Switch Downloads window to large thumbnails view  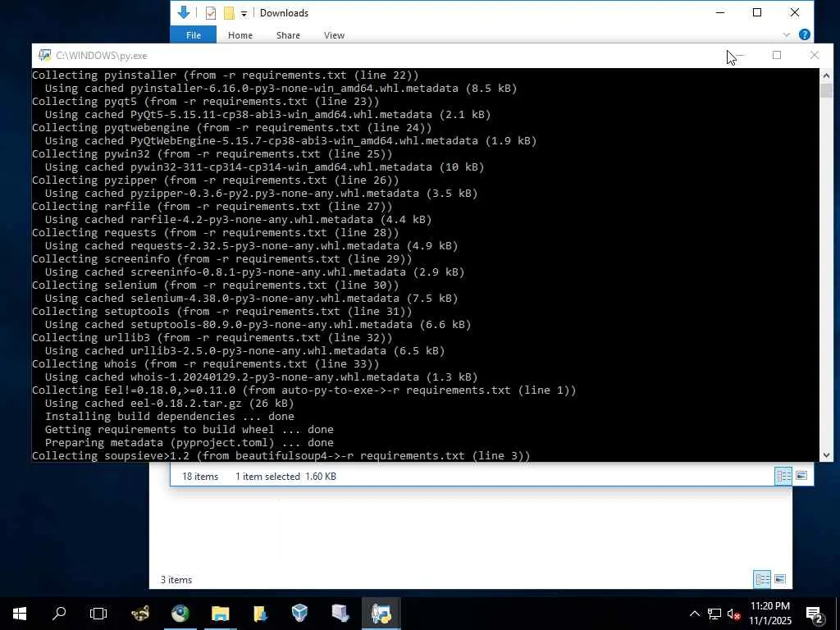[801, 476]
